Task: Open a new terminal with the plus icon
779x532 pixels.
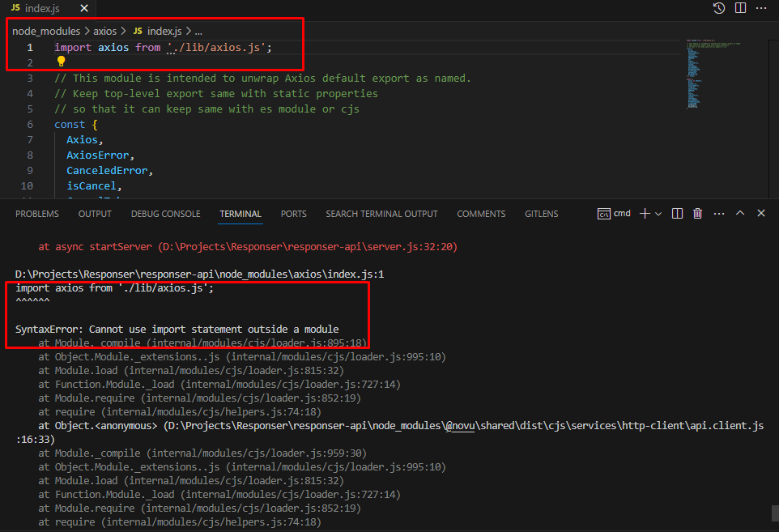Action: 644,213
